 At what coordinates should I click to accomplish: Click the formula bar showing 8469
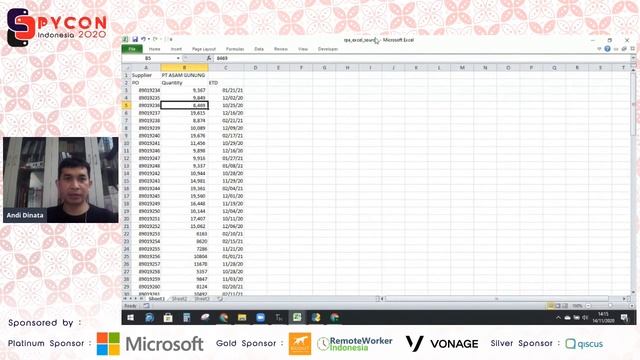pyautogui.click(x=422, y=58)
